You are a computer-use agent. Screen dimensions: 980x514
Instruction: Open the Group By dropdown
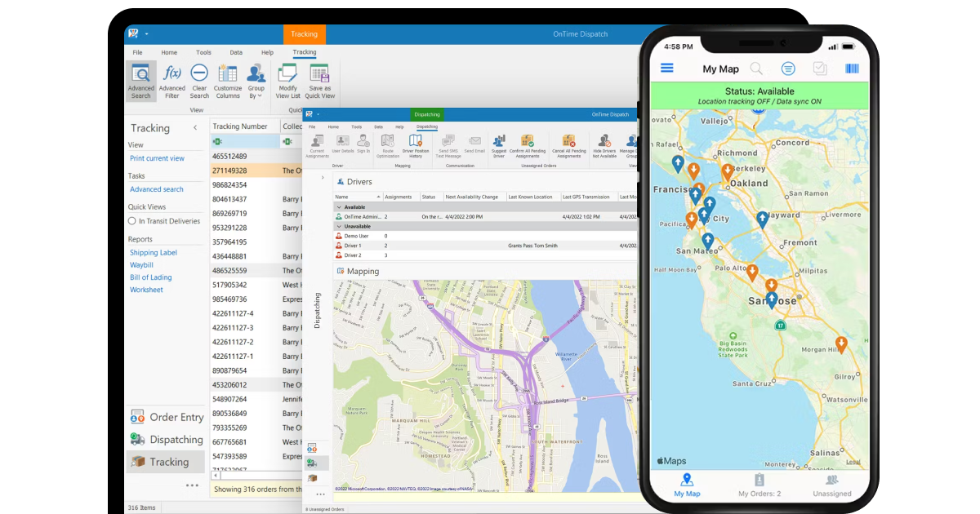tap(256, 82)
